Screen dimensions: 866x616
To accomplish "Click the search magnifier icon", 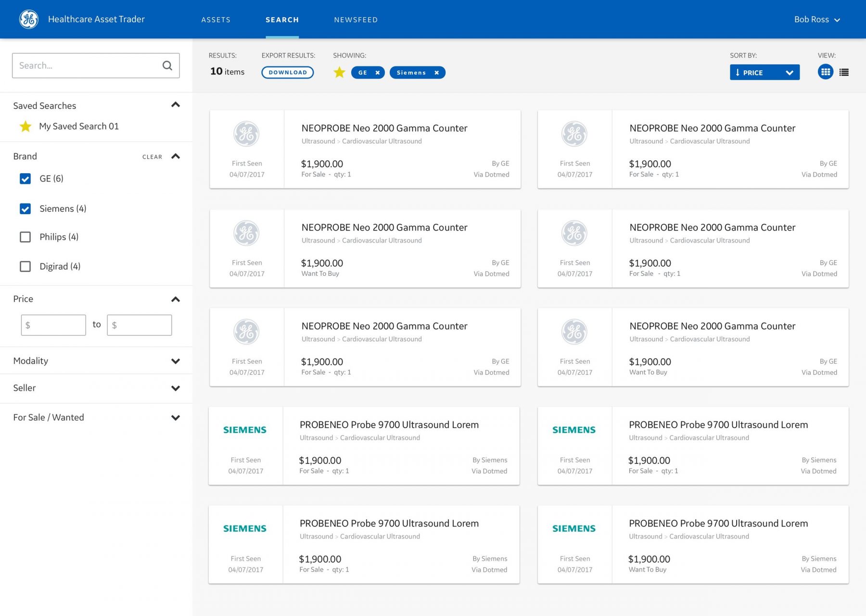I will (x=167, y=65).
